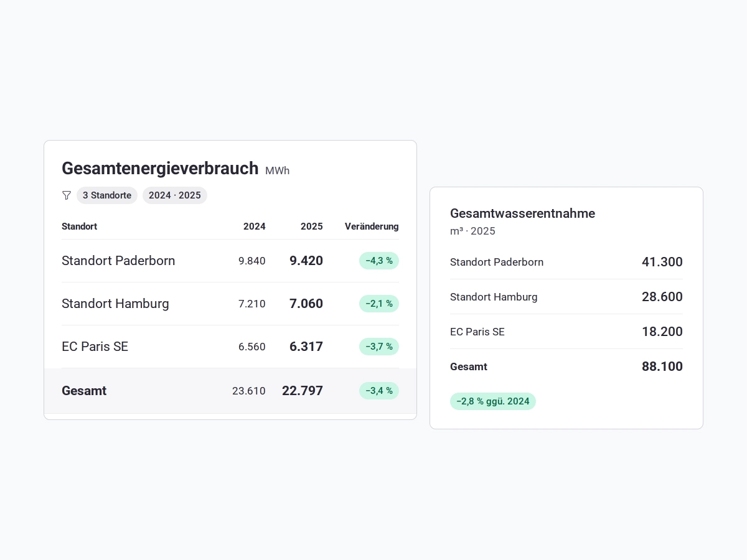Click the −4,3 % change badge
The image size is (747, 560).
click(x=379, y=261)
